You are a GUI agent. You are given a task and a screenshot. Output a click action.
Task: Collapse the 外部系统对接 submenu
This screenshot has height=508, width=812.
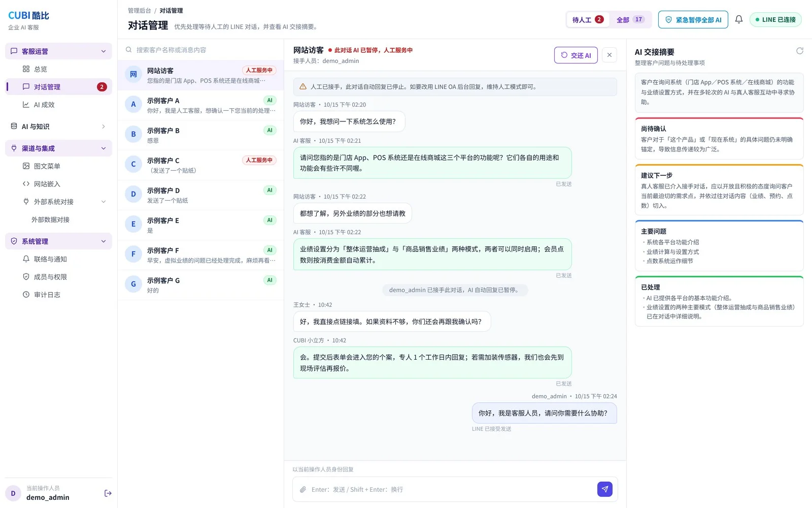(x=58, y=202)
